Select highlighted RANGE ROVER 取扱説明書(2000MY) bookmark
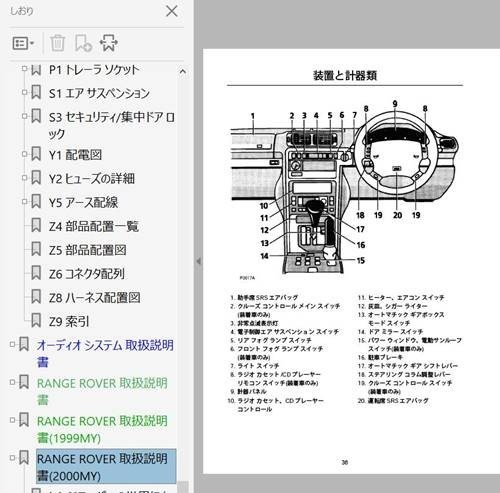 coord(106,467)
